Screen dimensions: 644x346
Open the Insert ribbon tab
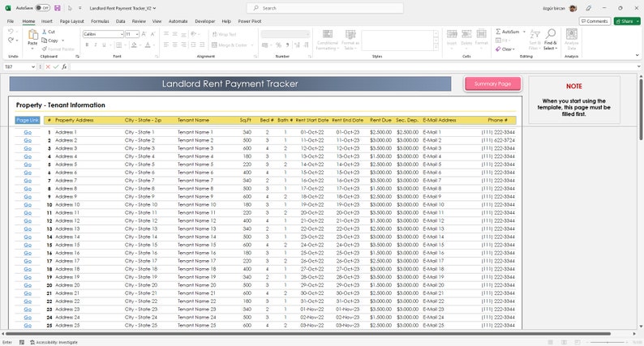click(x=47, y=21)
